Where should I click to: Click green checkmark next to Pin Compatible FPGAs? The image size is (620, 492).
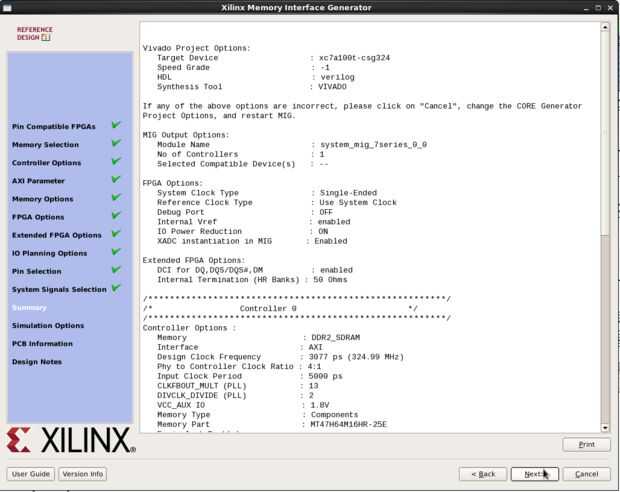point(116,125)
